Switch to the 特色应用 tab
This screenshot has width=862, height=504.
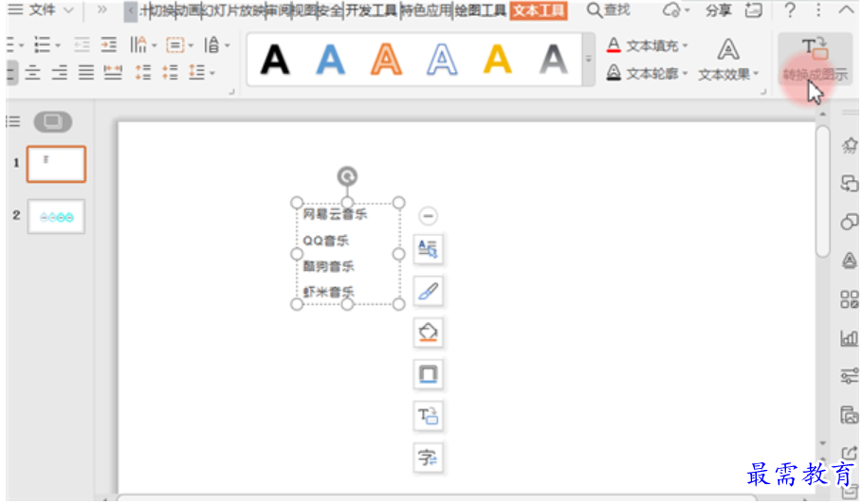tap(426, 9)
